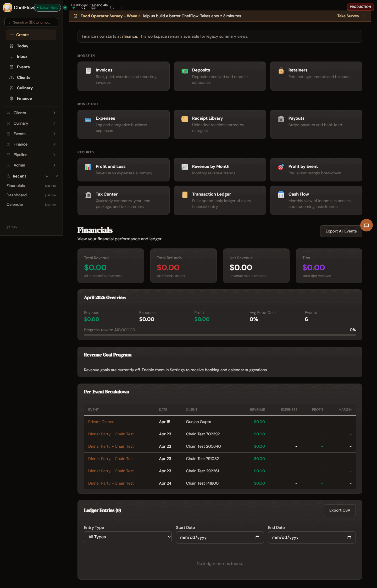Click the Cash Flow calendar icon

pyautogui.click(x=281, y=195)
